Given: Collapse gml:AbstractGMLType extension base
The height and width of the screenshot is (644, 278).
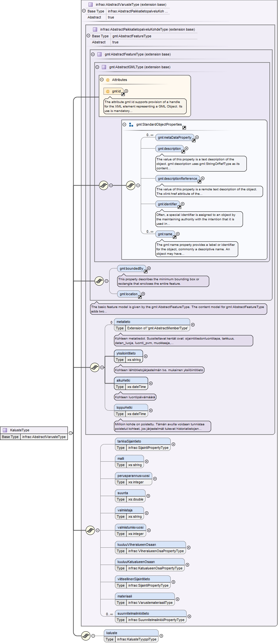Looking at the screenshot, I should [x=97, y=67].
